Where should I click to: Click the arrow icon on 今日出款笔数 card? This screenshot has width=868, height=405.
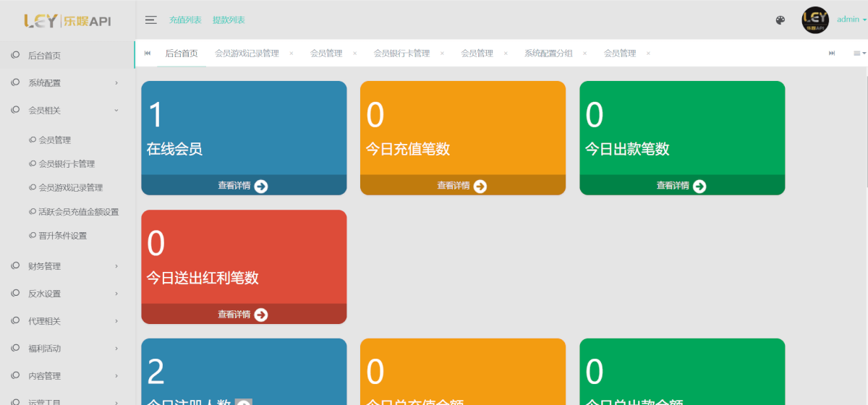(x=699, y=186)
